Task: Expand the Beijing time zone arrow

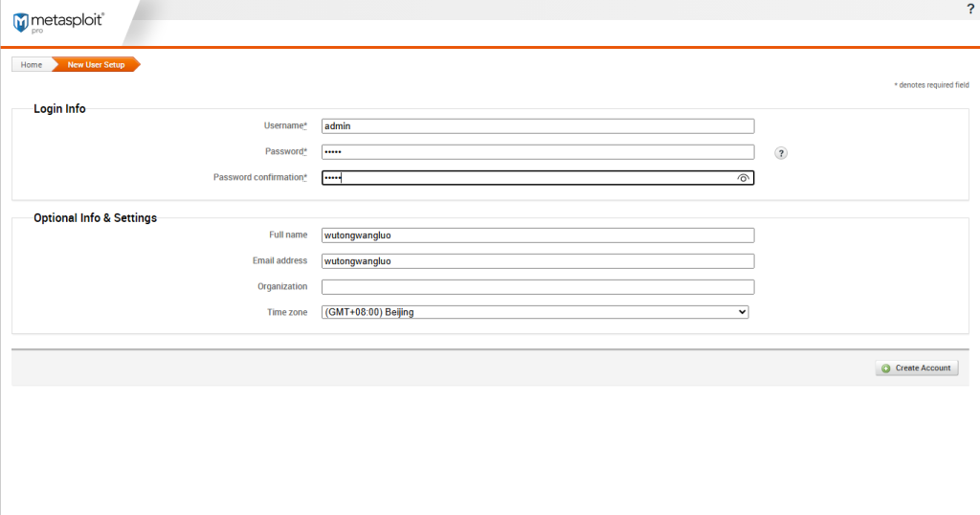Action: pyautogui.click(x=742, y=312)
